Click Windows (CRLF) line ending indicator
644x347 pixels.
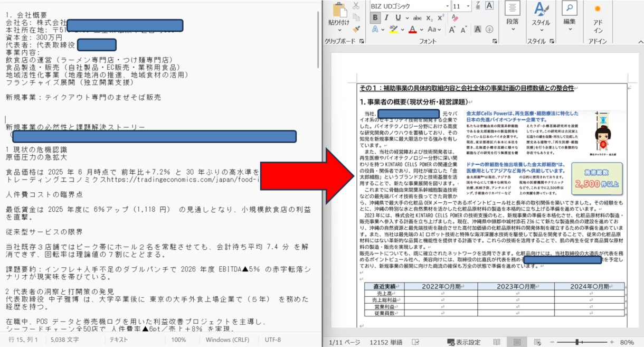(x=228, y=340)
